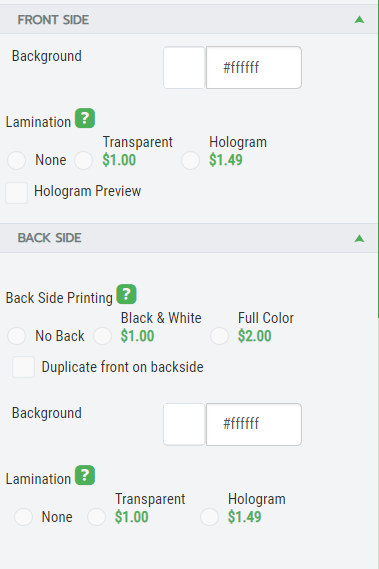Check Duplicate front on backside

[24, 367]
